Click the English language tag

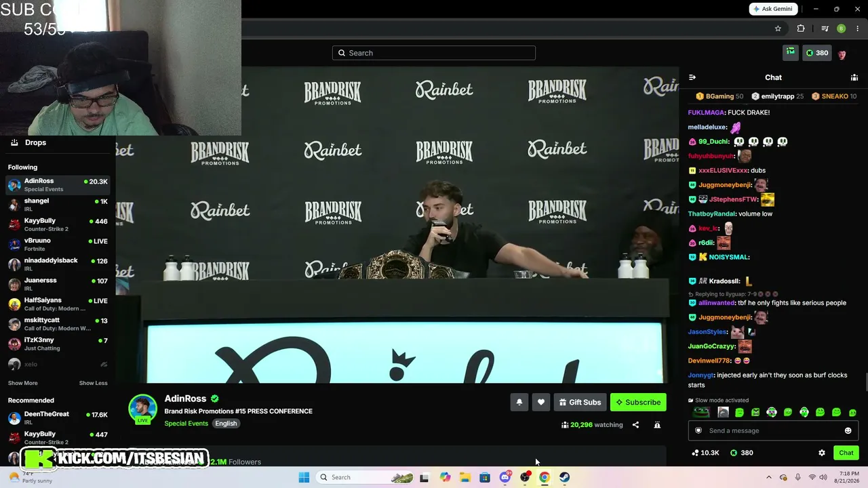[x=226, y=424]
